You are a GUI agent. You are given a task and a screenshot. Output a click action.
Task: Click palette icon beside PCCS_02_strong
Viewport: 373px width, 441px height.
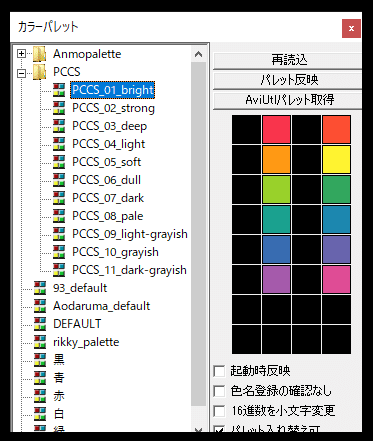click(59, 108)
